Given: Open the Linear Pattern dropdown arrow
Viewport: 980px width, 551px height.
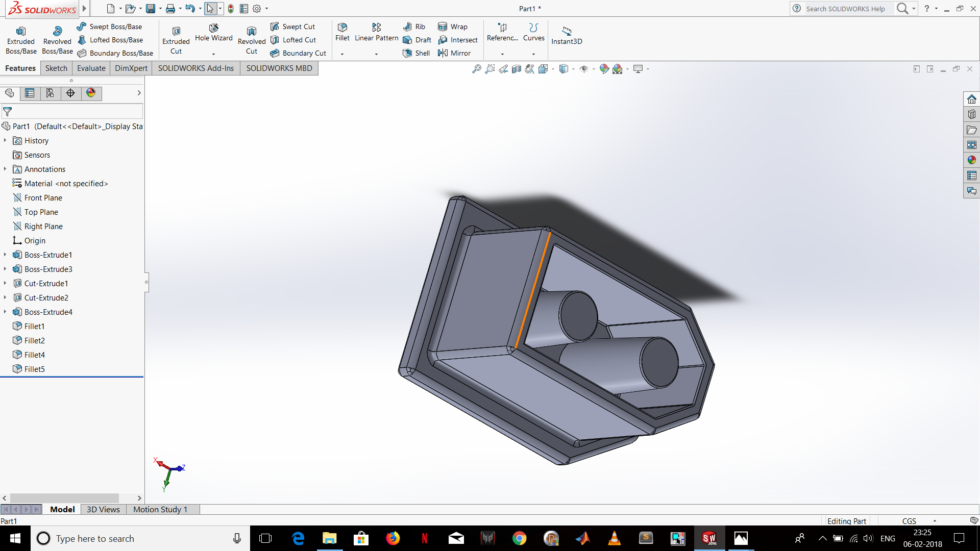Looking at the screenshot, I should point(377,54).
